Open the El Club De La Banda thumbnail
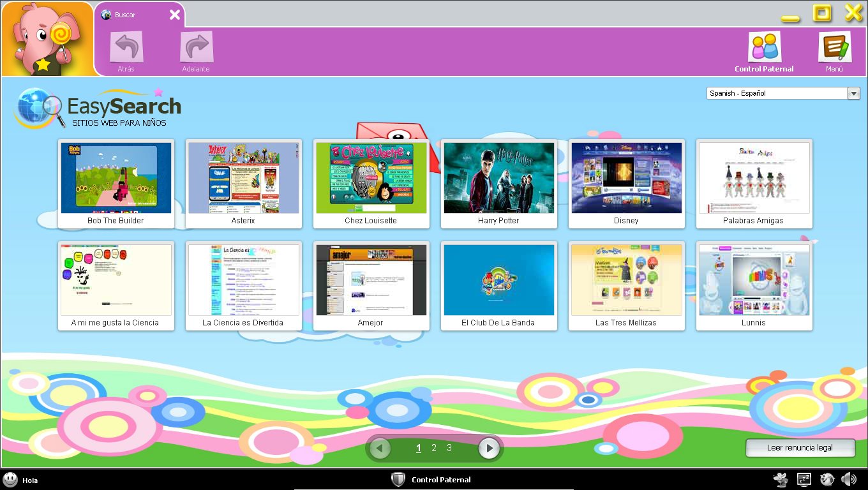The height and width of the screenshot is (490, 868). [499, 286]
